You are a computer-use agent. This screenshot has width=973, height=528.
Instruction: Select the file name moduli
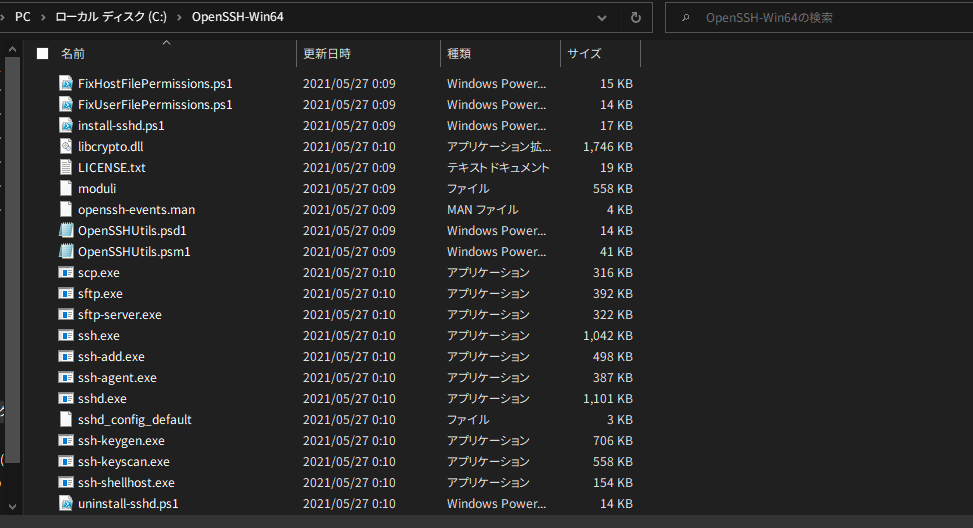pos(97,189)
